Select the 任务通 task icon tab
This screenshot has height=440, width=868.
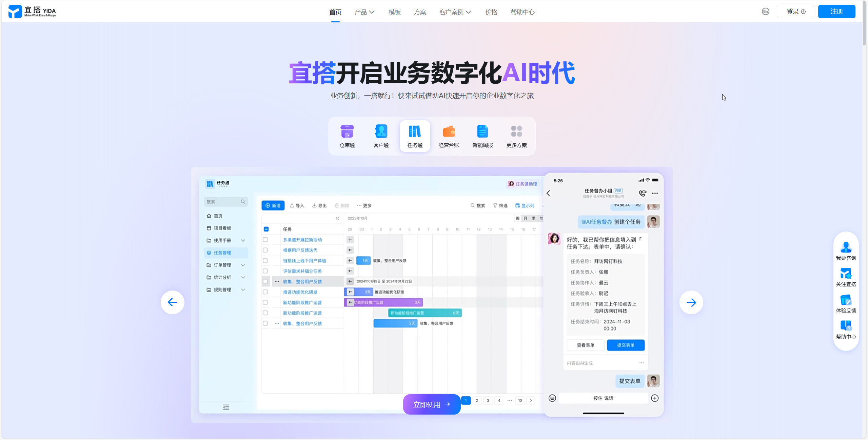(x=415, y=136)
